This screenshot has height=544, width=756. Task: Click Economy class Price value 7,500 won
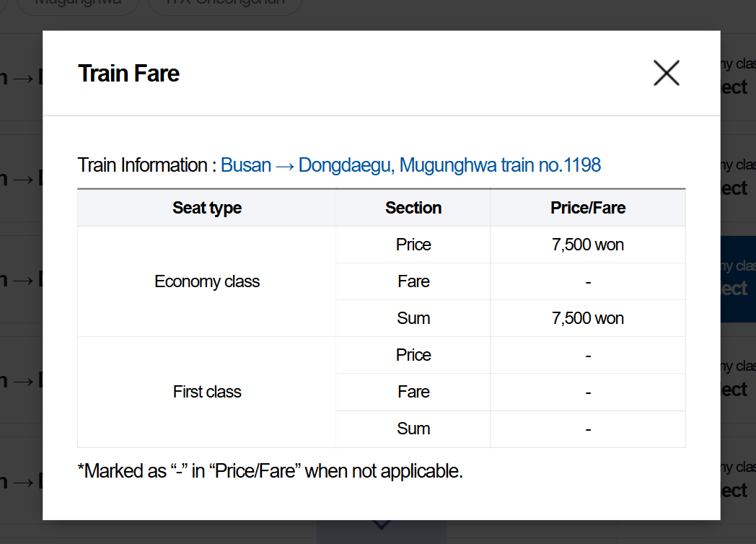click(588, 245)
